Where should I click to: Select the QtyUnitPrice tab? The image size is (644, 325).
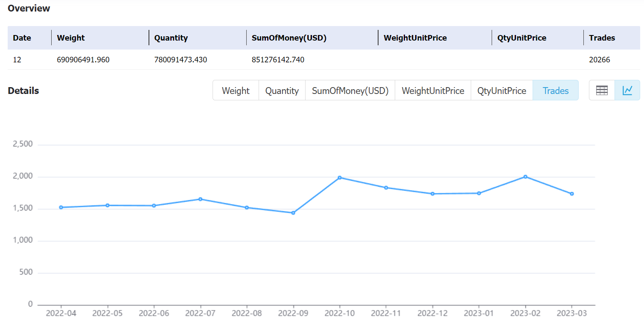tap(502, 91)
